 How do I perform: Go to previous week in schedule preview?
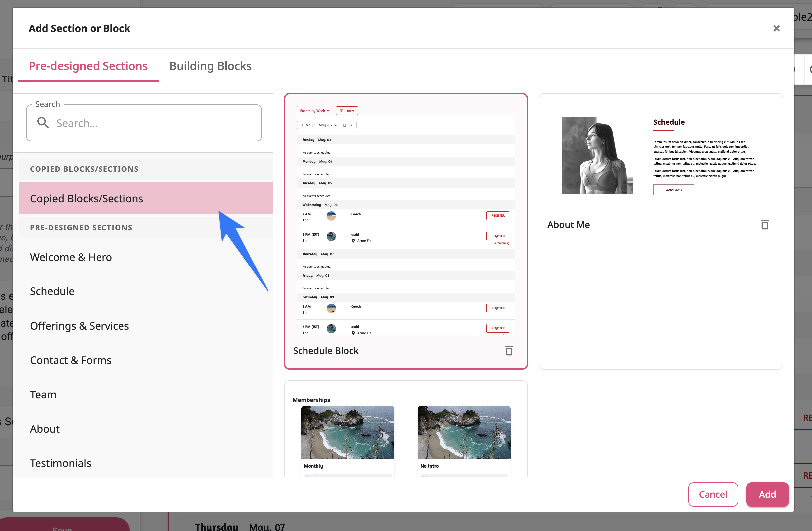coord(302,125)
